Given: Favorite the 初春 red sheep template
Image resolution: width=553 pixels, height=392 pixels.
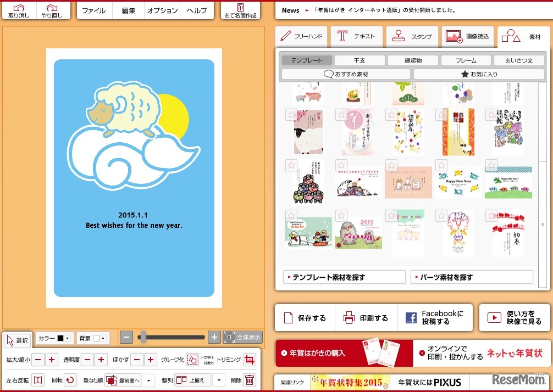Looking at the screenshot, I should tap(491, 216).
